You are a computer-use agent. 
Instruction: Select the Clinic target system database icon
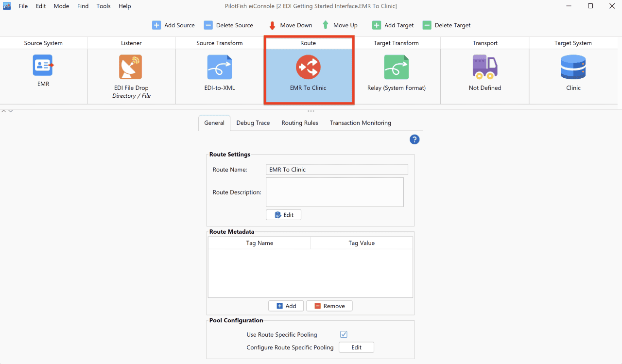pyautogui.click(x=573, y=67)
